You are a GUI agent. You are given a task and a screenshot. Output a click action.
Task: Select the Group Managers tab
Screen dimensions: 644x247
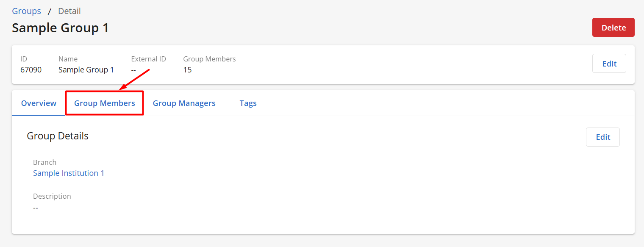click(184, 103)
